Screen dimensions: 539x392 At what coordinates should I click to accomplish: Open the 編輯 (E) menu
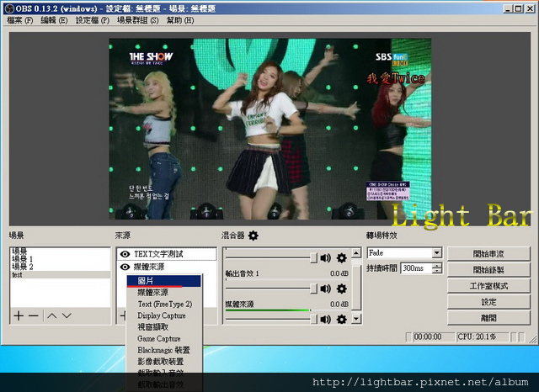coord(54,20)
